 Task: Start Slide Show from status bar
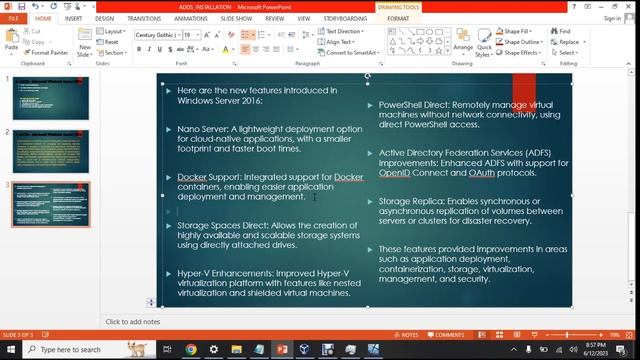(x=534, y=335)
